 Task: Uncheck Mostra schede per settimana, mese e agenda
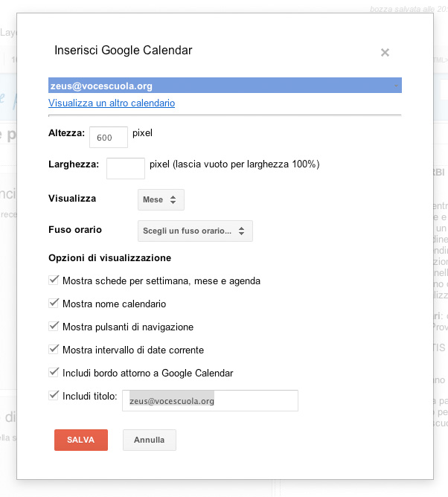(54, 280)
